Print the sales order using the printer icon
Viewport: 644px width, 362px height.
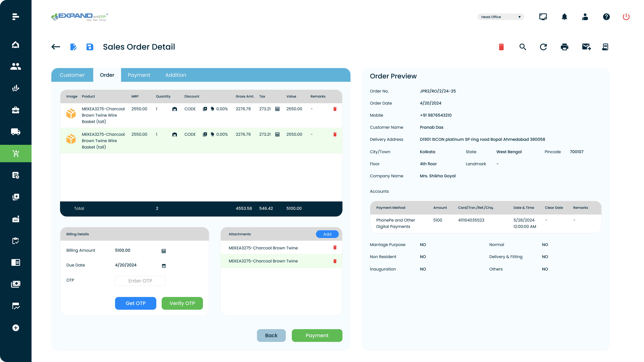[565, 47]
